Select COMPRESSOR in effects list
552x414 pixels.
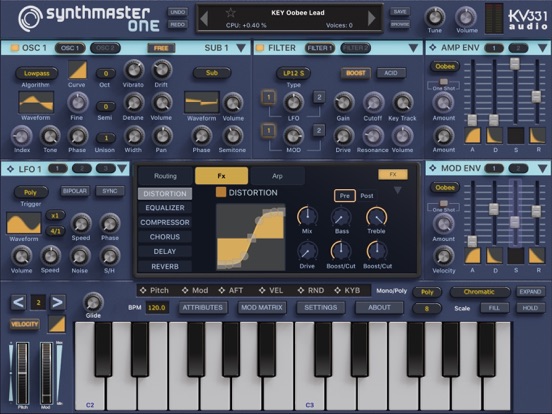coord(165,222)
